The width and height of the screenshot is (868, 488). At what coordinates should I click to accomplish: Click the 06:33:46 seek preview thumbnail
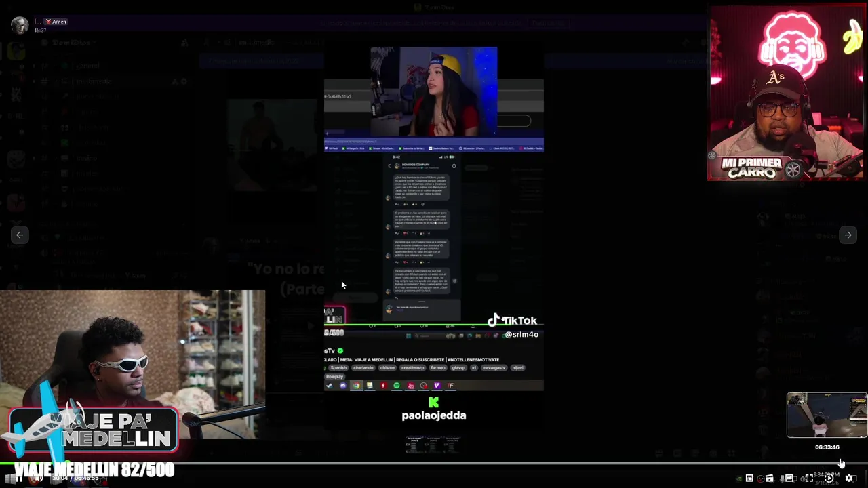pyautogui.click(x=827, y=415)
